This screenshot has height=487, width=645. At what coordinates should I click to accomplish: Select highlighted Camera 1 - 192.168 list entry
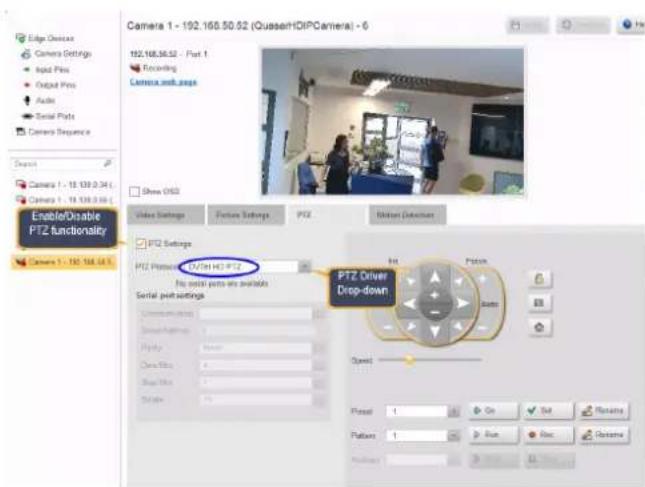pyautogui.click(x=64, y=262)
